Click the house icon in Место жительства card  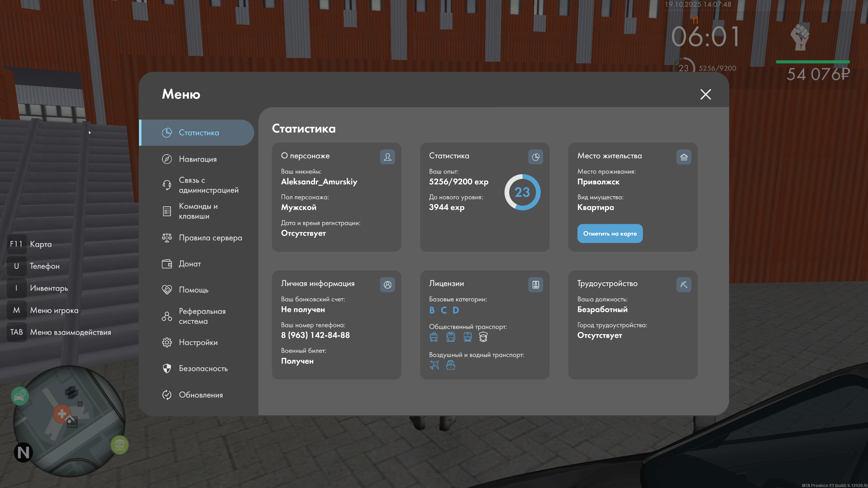pos(684,157)
